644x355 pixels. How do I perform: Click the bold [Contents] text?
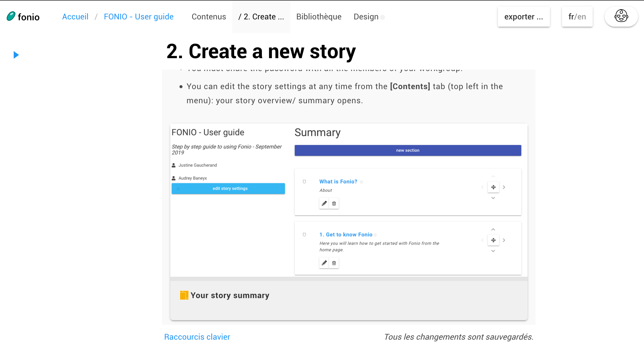[x=410, y=86]
